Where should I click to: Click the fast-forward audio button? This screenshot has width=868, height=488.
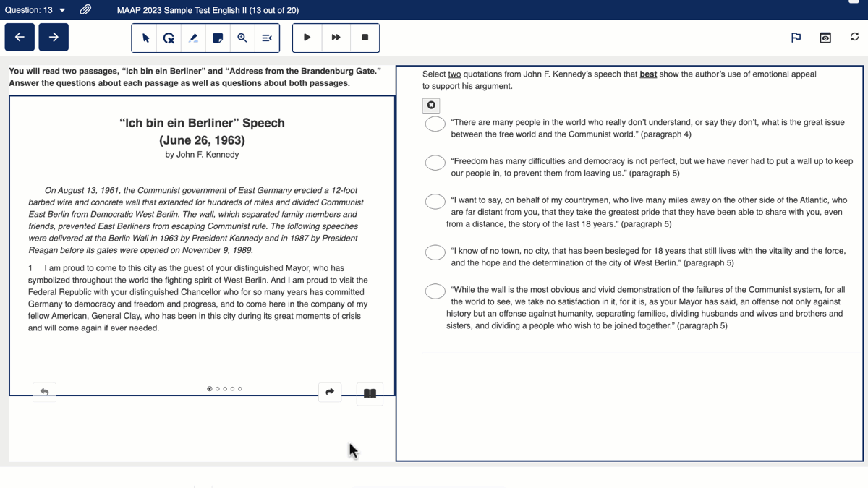tap(336, 38)
